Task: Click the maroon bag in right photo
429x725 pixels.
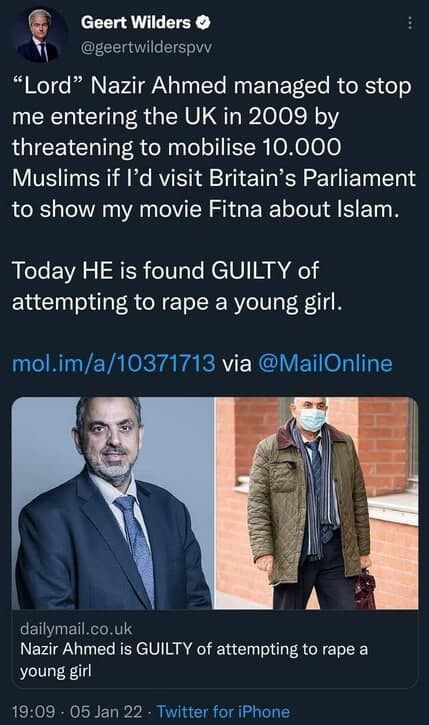Action: (365, 588)
